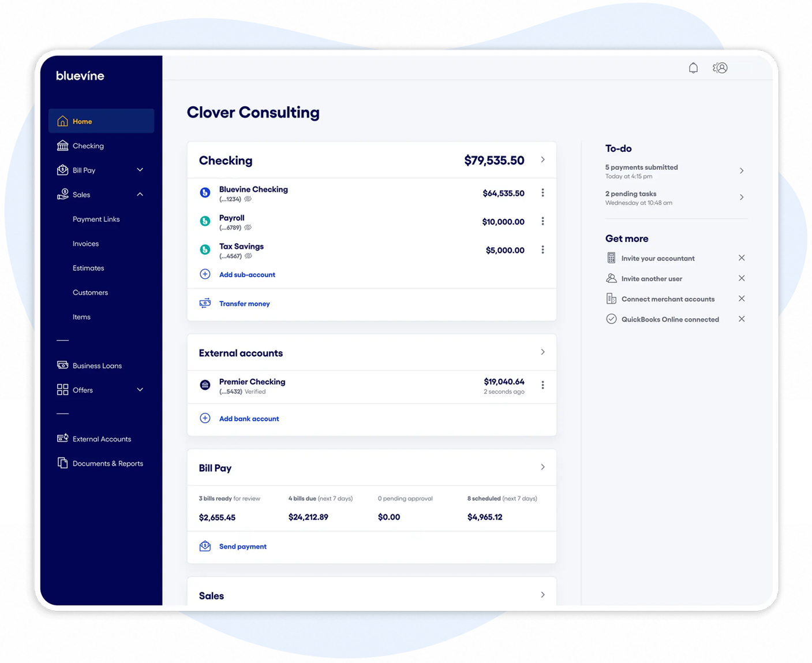Screen dimensions: 812x663
Task: Dismiss QuickBooks Online connected item
Action: [x=742, y=318]
